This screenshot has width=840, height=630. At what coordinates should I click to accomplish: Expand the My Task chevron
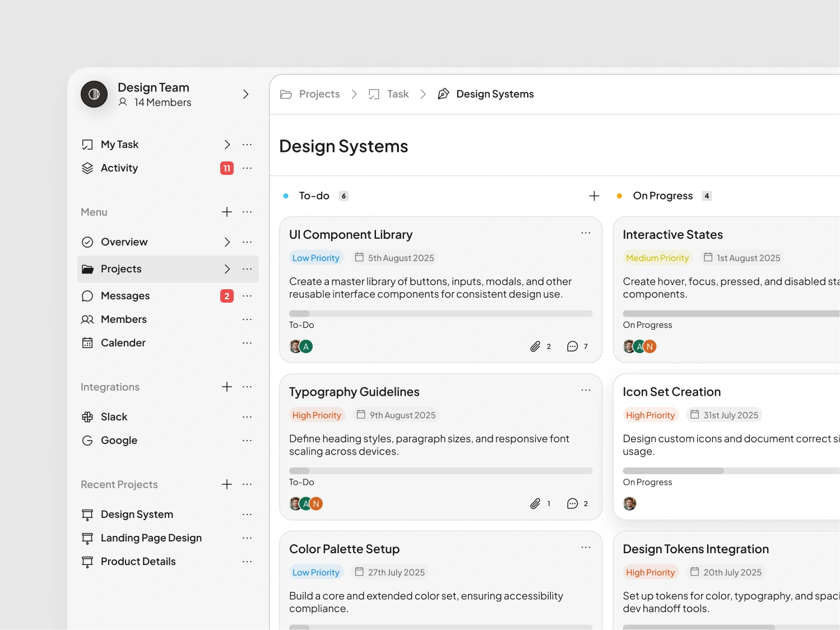tap(227, 145)
